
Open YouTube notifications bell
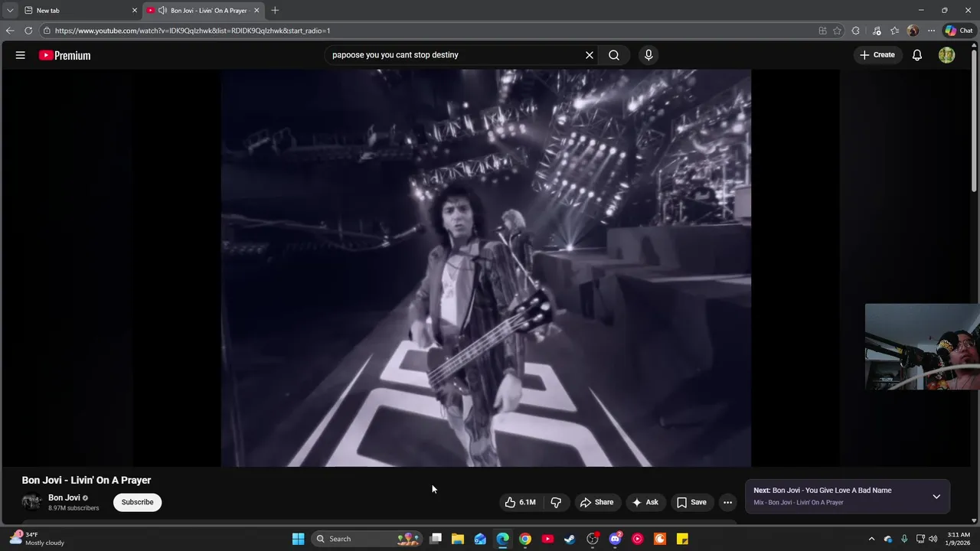tap(917, 55)
